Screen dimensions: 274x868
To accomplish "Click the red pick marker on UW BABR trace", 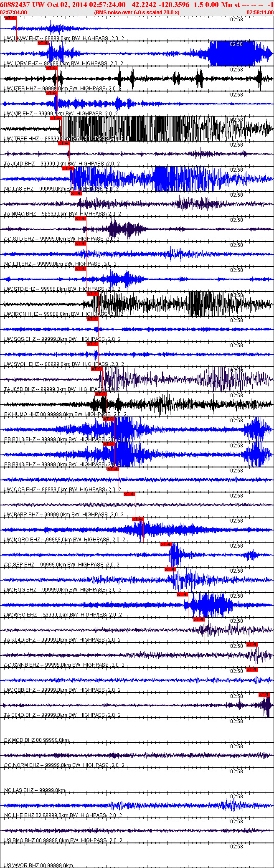I will 129,494.
